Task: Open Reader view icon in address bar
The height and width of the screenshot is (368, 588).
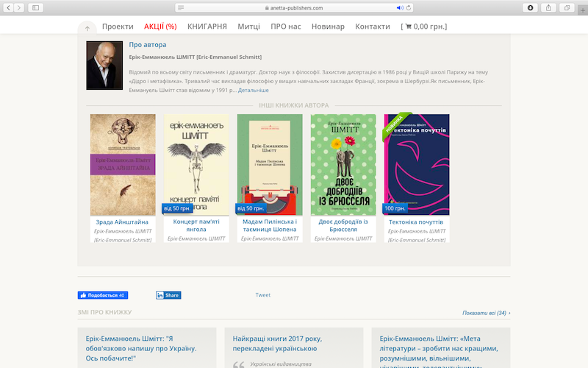Action: click(x=181, y=7)
